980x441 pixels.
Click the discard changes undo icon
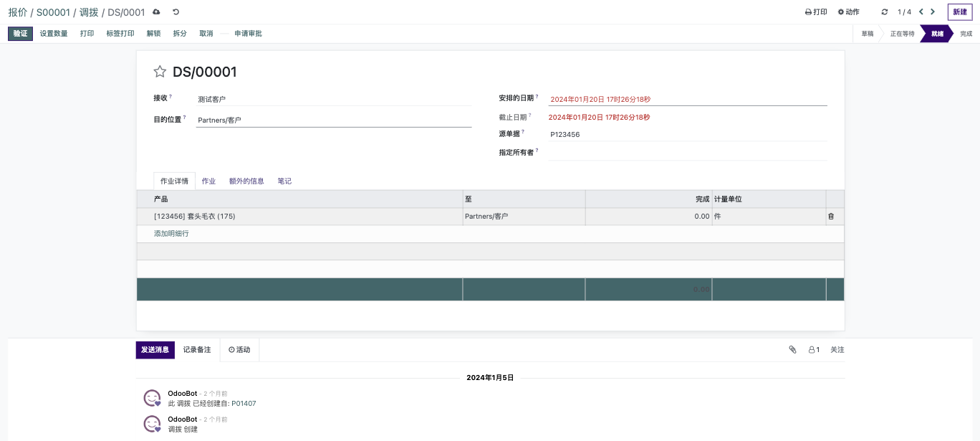[176, 12]
